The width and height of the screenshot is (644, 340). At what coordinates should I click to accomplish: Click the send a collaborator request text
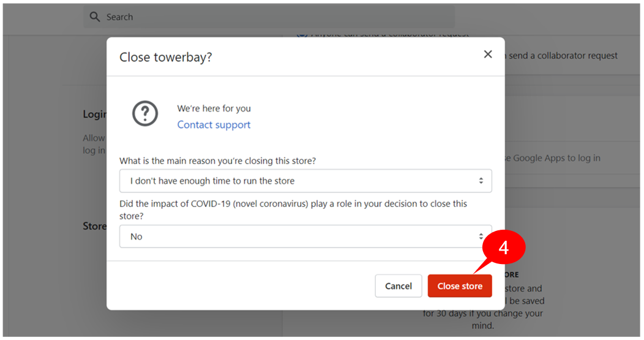coord(563,56)
